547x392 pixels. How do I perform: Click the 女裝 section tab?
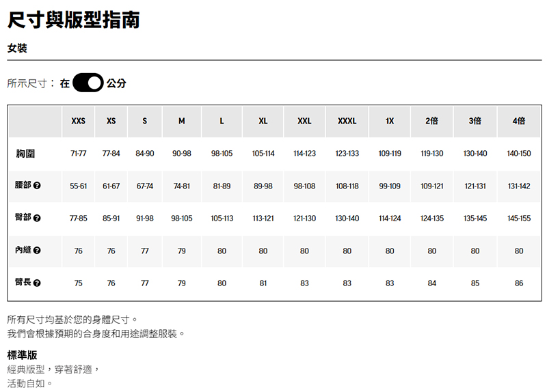click(16, 48)
